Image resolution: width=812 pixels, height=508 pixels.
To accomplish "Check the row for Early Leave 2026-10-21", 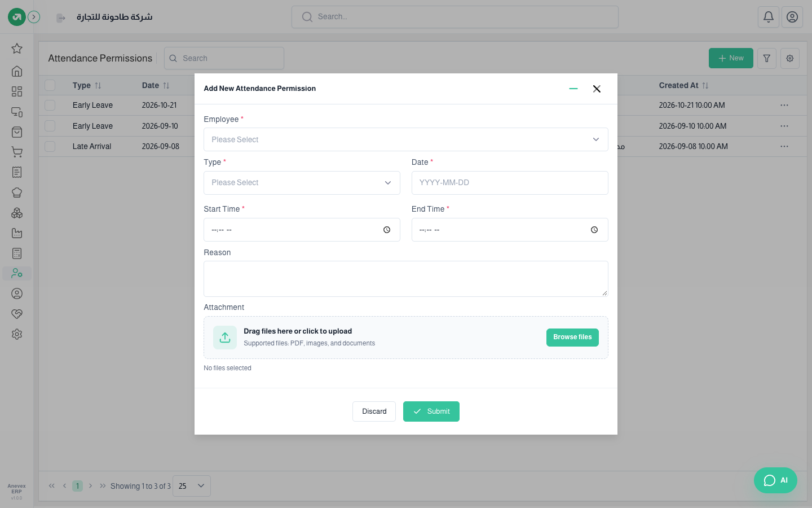I will pos(50,105).
